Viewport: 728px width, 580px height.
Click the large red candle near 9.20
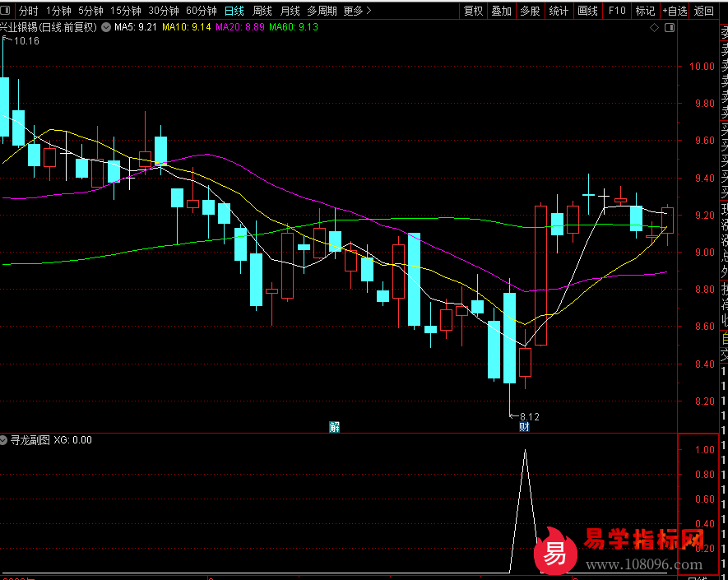[541, 276]
